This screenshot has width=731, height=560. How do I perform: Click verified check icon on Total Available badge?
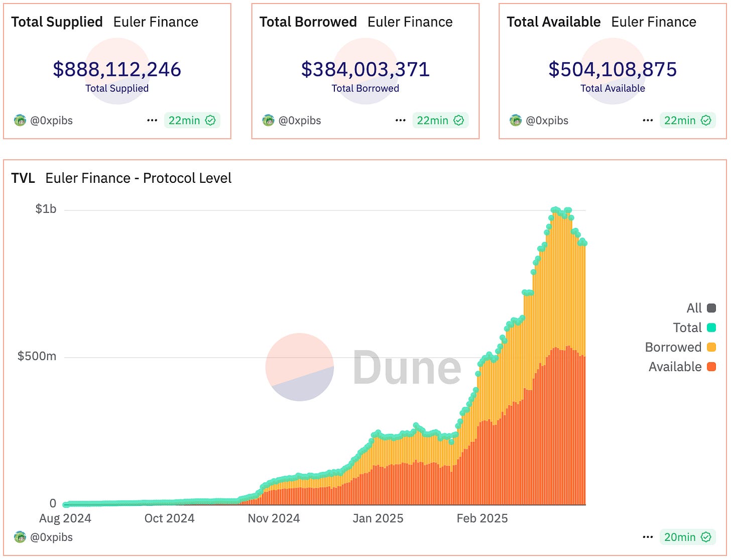pyautogui.click(x=706, y=121)
